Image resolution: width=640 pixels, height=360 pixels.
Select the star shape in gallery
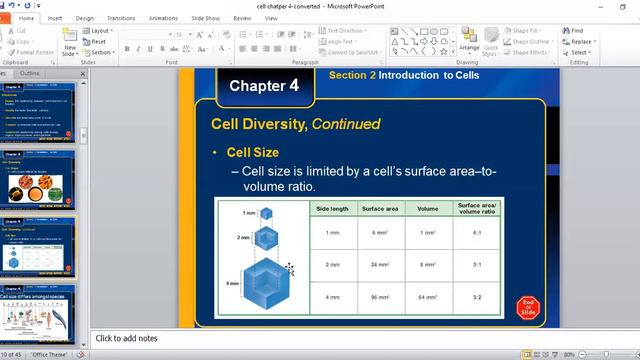coord(444,51)
